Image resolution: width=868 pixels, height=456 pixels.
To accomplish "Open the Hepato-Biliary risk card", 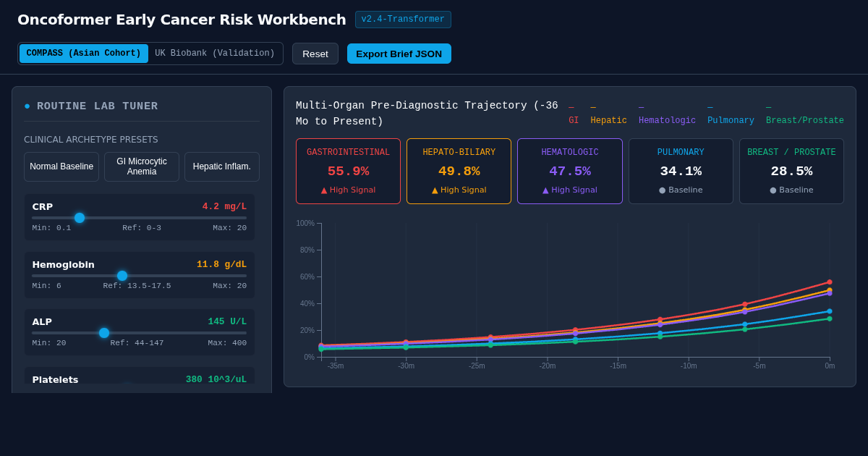I will (459, 172).
